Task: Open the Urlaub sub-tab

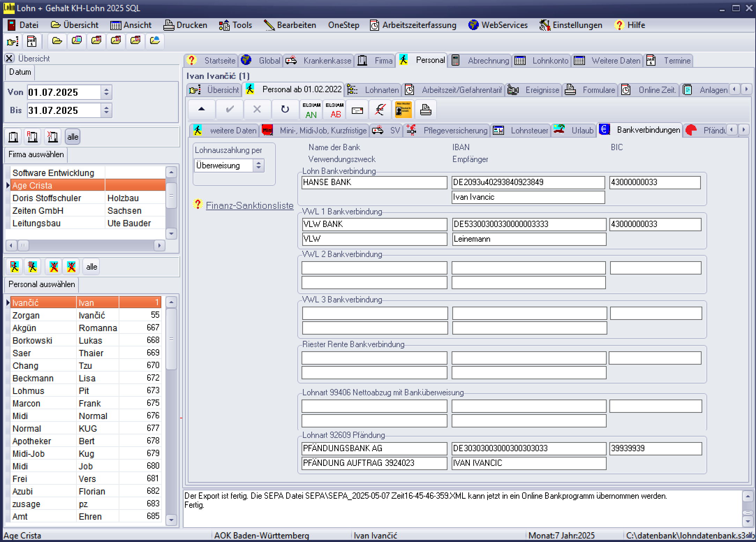Action: (x=574, y=130)
